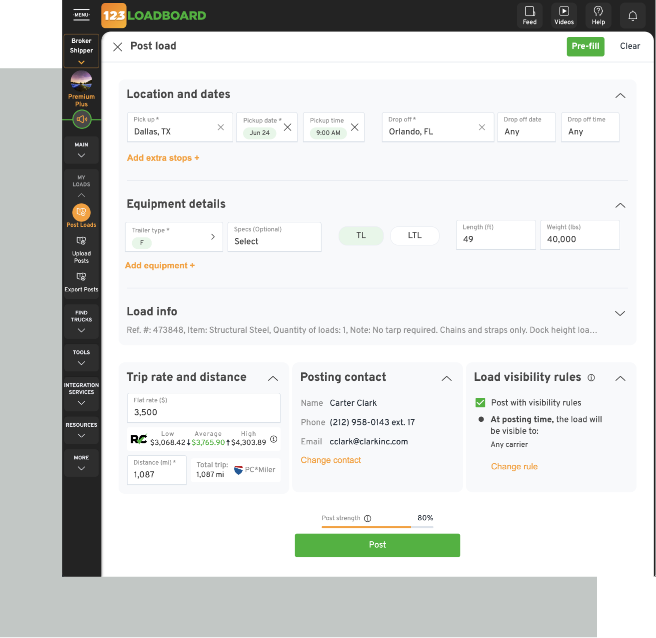656x638 pixels.
Task: Click the RC rate check logo
Action: click(138, 439)
